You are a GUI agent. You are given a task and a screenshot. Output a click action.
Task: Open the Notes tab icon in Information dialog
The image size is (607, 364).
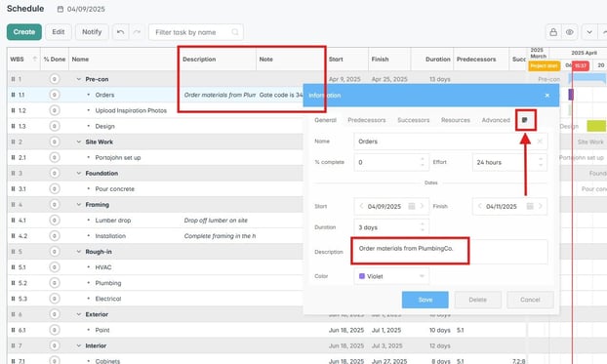[x=525, y=120]
